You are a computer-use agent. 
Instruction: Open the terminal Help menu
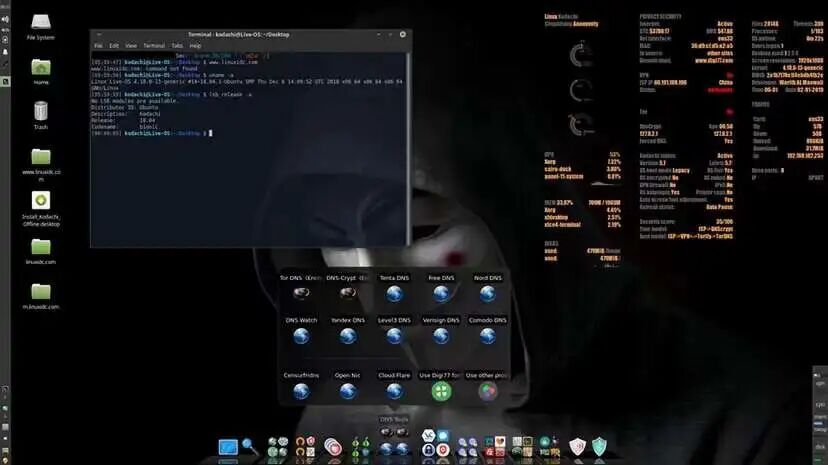195,46
